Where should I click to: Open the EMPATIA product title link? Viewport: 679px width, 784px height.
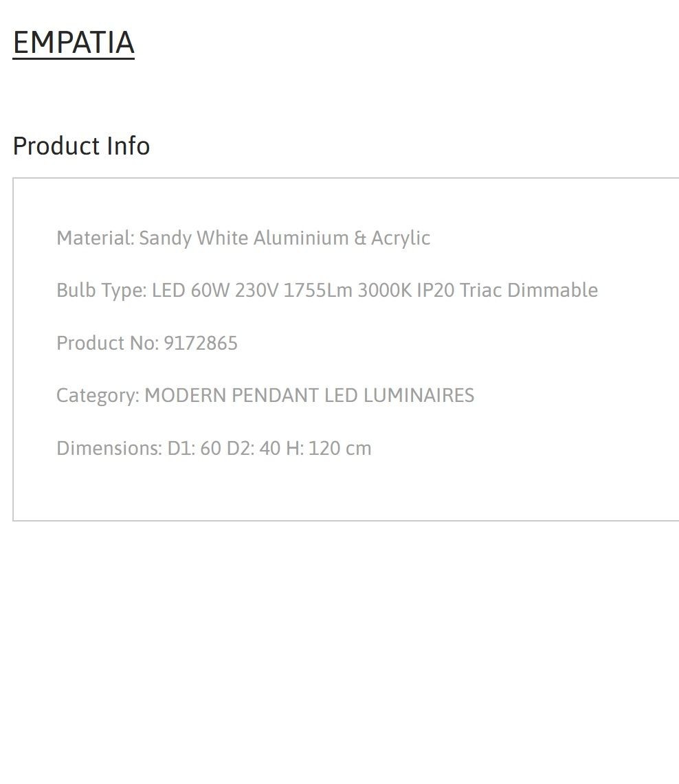click(74, 43)
